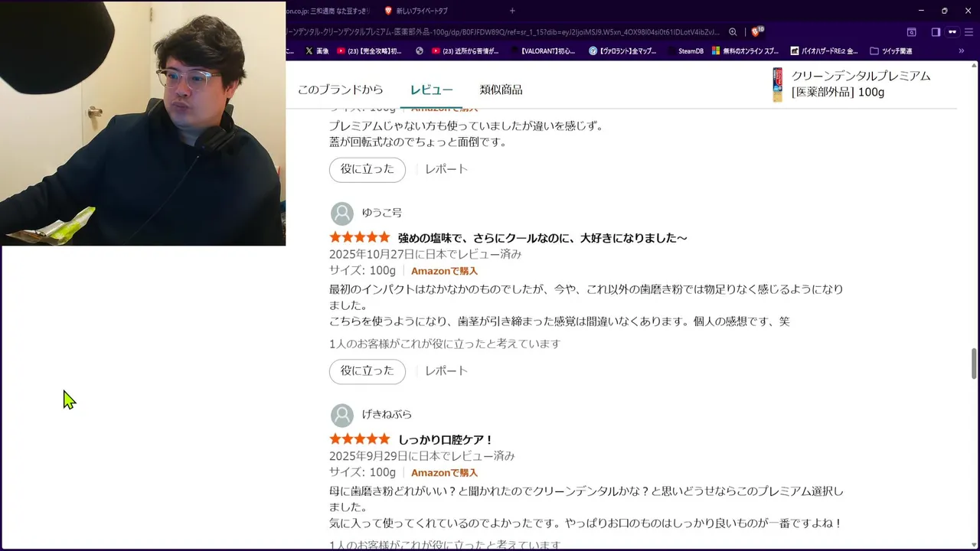
Task: Click ゆうこ号 reviewer avatar icon
Action: pos(342,214)
